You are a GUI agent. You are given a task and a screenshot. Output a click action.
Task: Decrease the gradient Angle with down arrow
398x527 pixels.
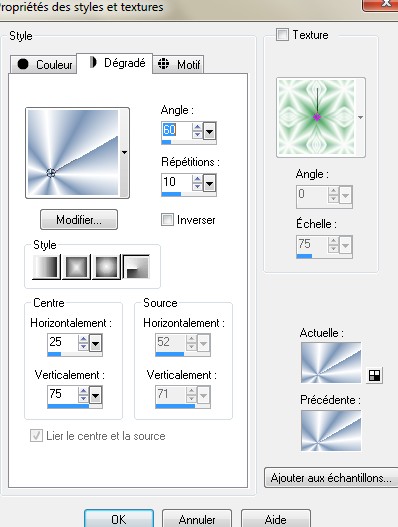[197, 135]
